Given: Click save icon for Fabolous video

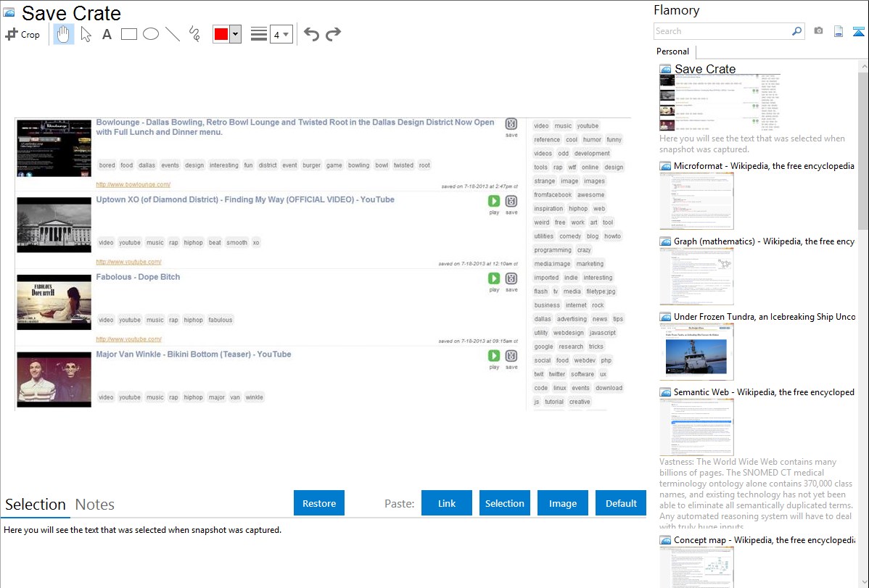Looking at the screenshot, I should click(511, 278).
